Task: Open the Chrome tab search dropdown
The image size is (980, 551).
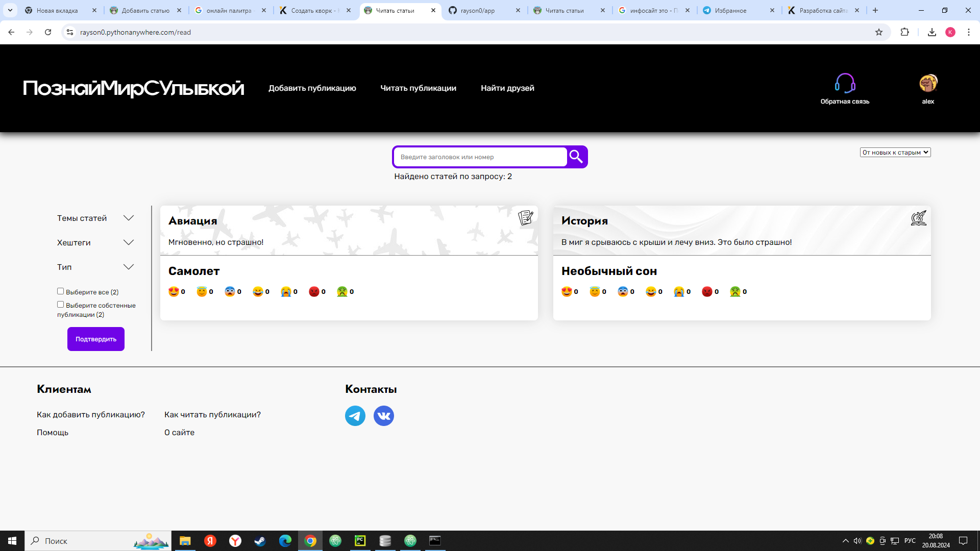Action: point(10,10)
